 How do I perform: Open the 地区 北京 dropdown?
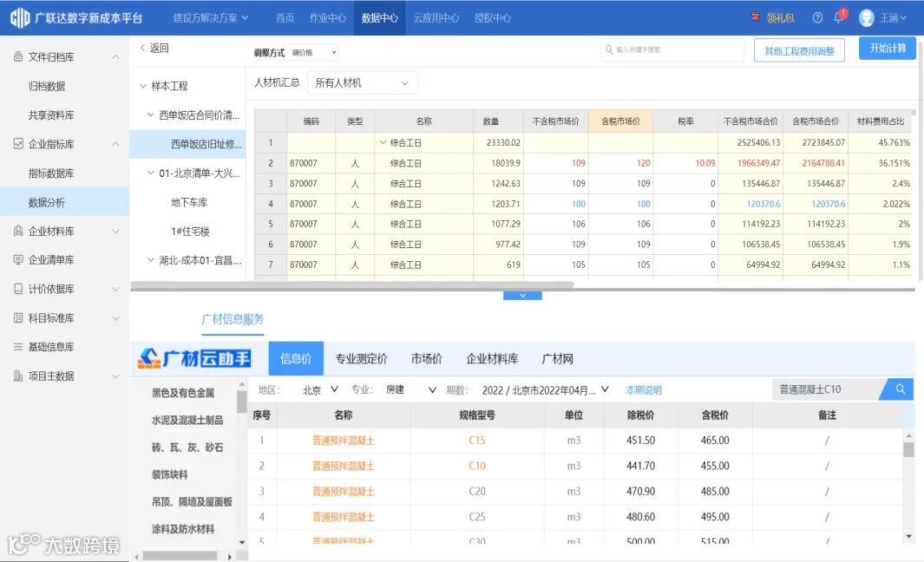pyautogui.click(x=320, y=389)
